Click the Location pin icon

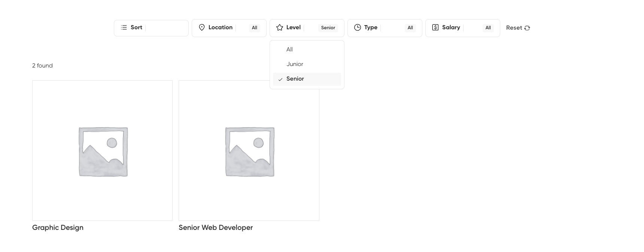click(202, 28)
